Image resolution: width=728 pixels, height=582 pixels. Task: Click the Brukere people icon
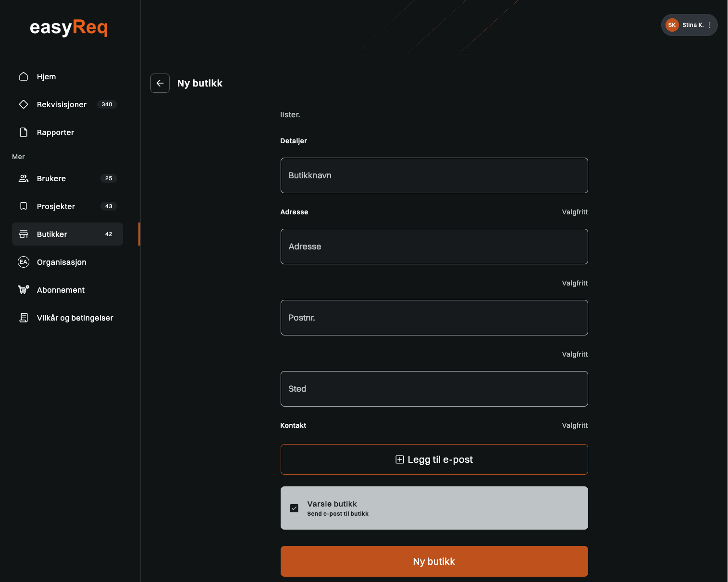pos(24,178)
